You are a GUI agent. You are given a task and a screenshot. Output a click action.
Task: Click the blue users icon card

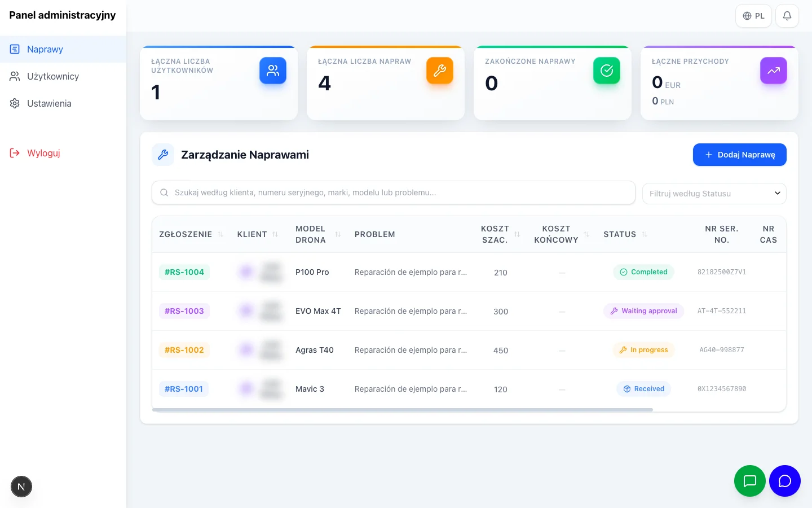[x=273, y=71]
